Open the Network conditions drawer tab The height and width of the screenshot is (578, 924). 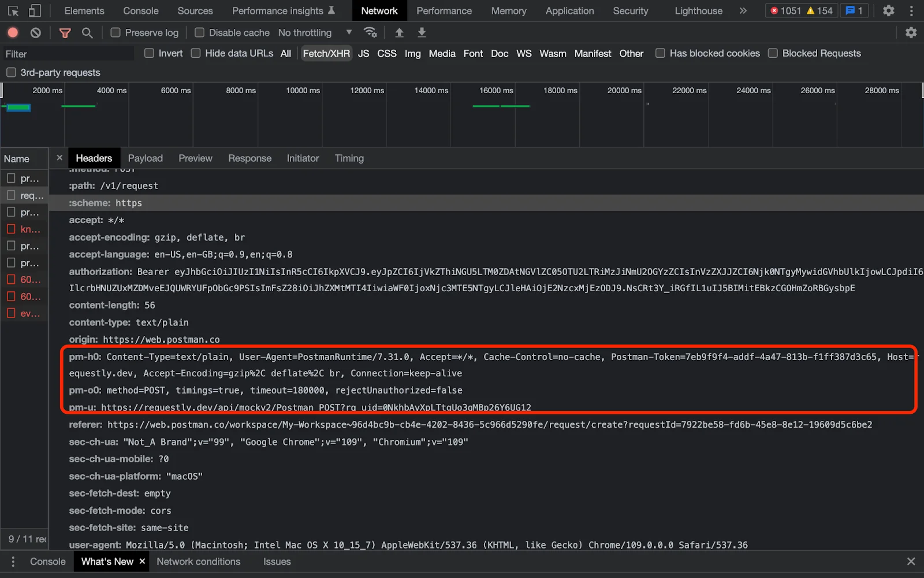click(x=198, y=561)
